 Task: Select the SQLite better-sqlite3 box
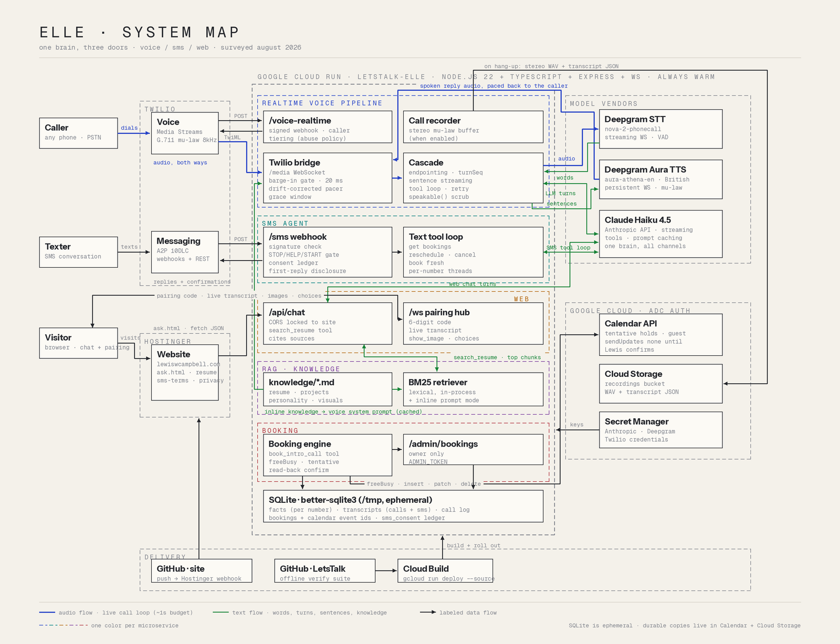pos(403,506)
